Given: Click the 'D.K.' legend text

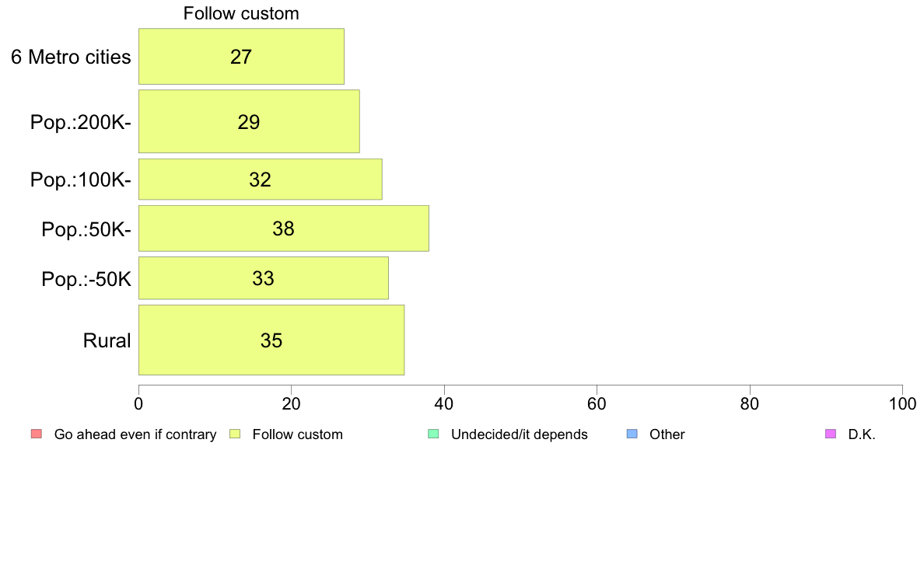Looking at the screenshot, I should 862,434.
